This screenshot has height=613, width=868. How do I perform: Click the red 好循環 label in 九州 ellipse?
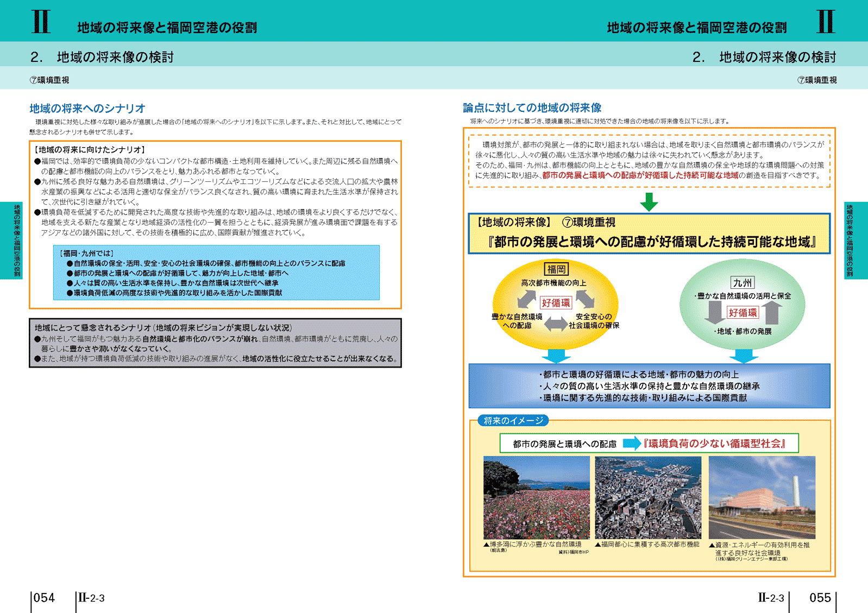pos(743,312)
